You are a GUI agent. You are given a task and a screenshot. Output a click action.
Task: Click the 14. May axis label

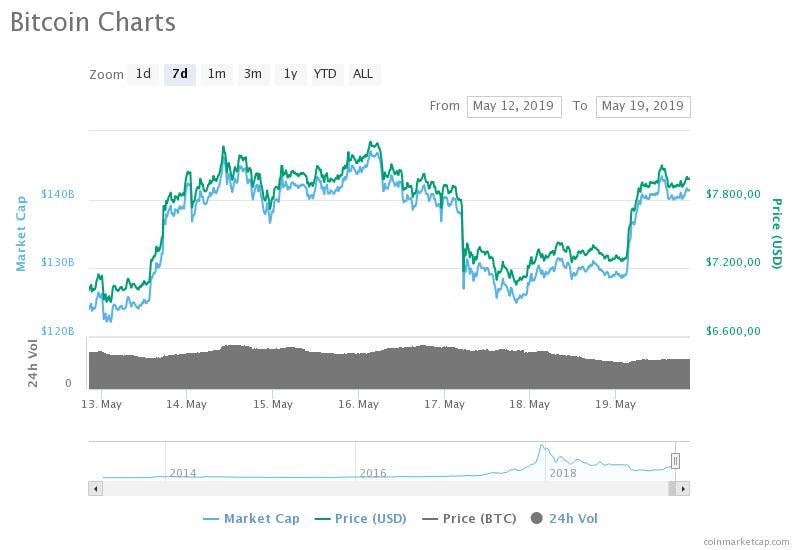point(187,405)
